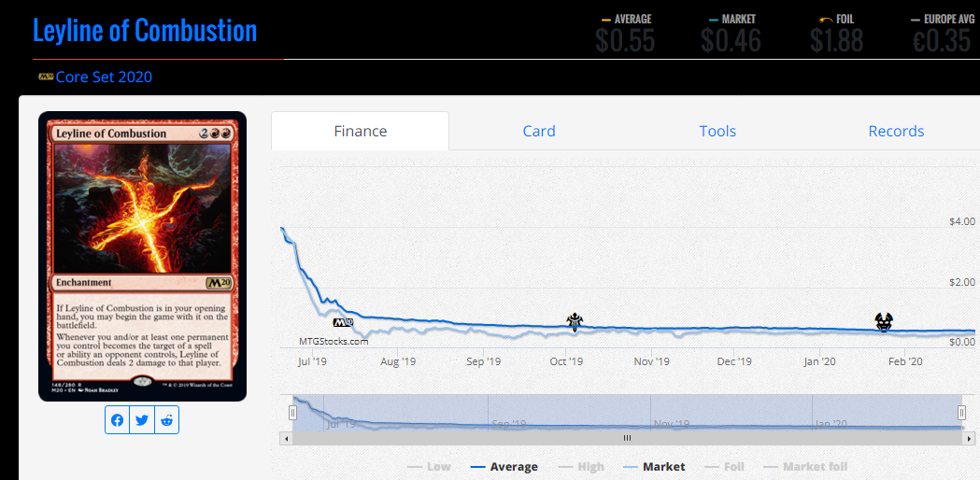This screenshot has width=980, height=480.
Task: Share card on Twitter
Action: coord(142,420)
